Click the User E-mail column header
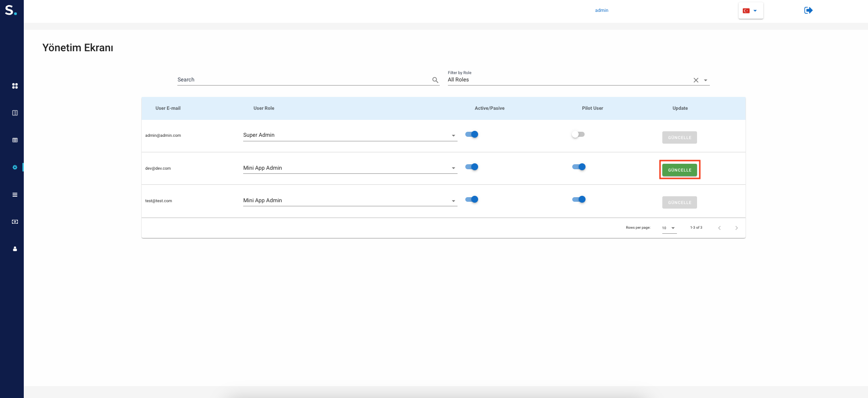Viewport: 868px width, 398px height. (x=168, y=108)
